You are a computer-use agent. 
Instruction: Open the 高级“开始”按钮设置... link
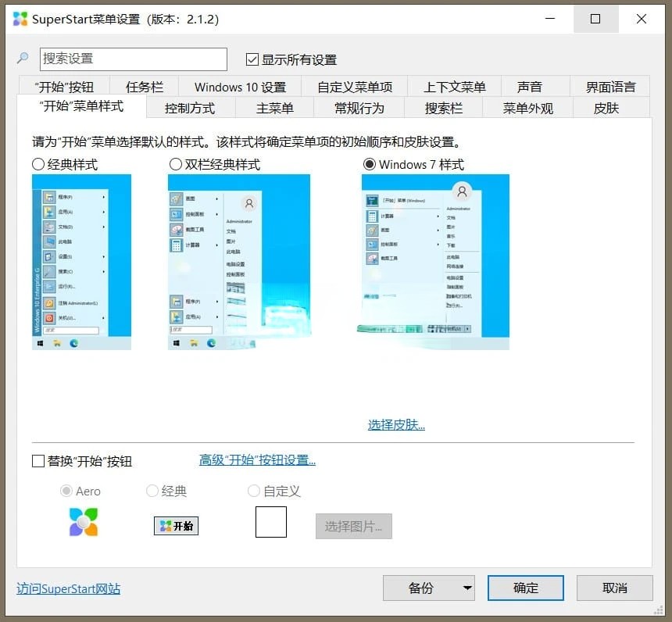(x=257, y=460)
